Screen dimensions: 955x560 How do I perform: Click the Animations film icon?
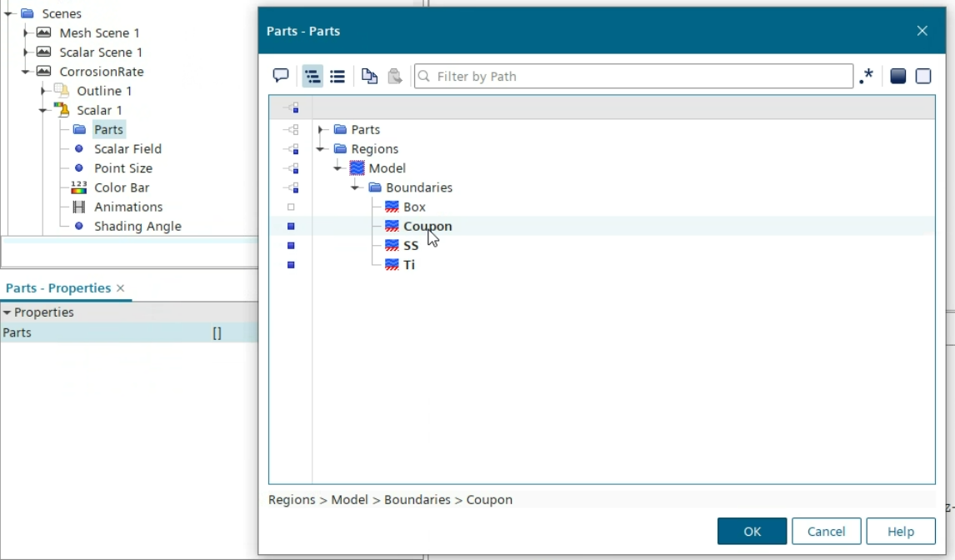[78, 207]
